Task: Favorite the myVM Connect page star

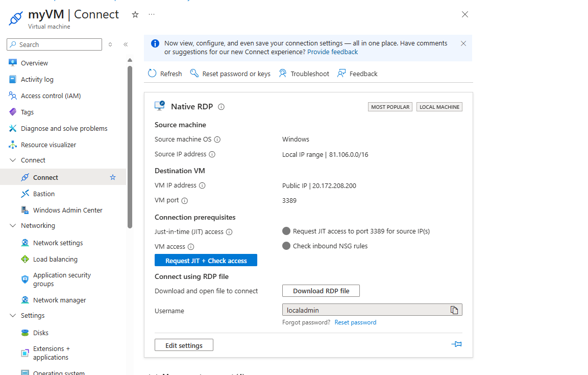Action: [x=135, y=15]
